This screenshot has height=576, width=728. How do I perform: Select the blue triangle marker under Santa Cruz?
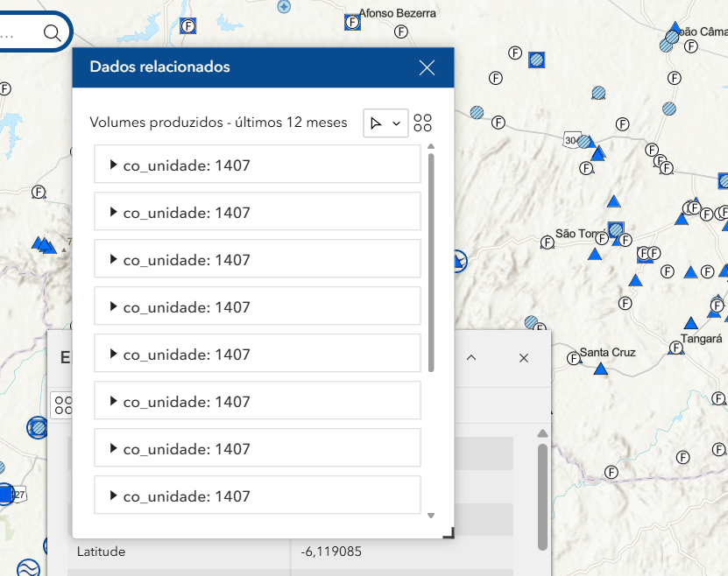pyautogui.click(x=601, y=369)
